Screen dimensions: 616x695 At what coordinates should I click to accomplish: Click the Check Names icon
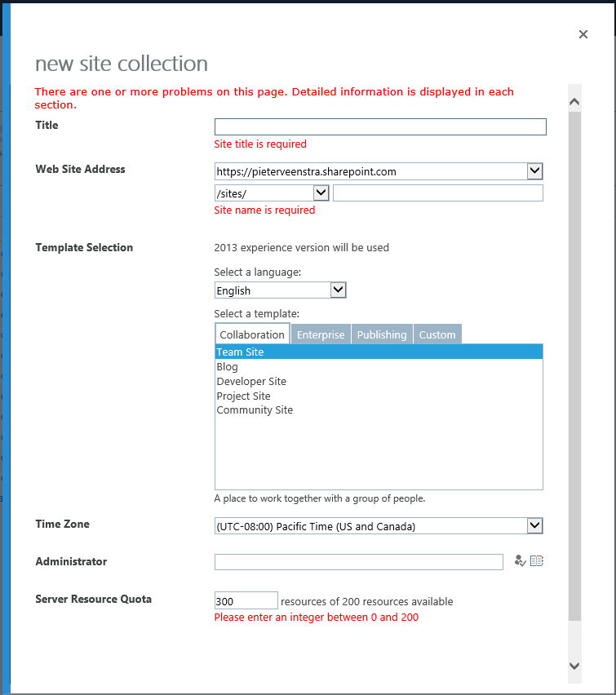coord(520,561)
